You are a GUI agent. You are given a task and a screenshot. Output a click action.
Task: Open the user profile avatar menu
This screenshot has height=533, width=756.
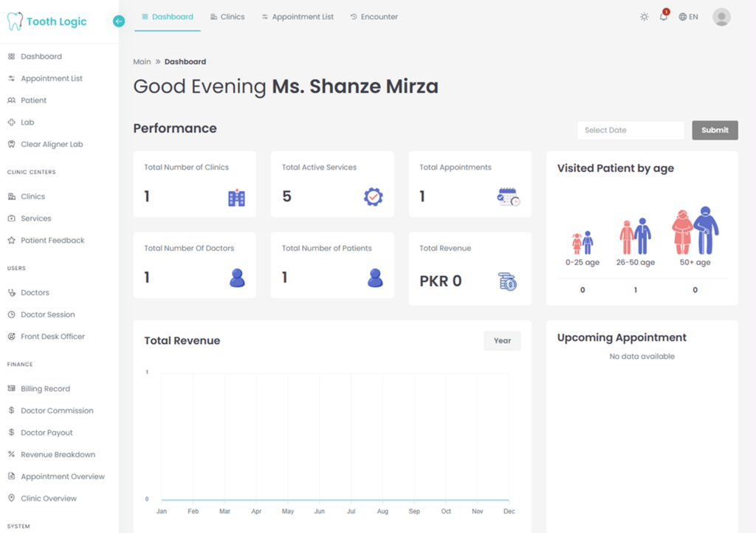click(x=721, y=17)
